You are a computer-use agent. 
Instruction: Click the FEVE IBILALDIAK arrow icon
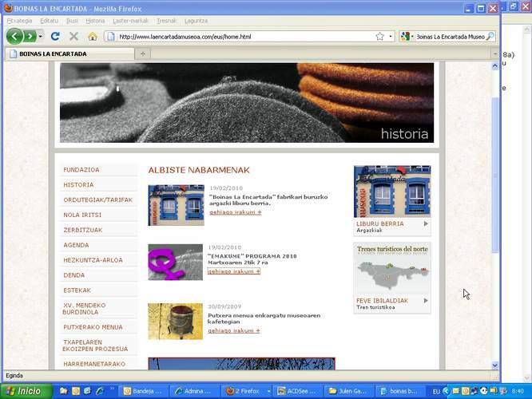point(426,301)
